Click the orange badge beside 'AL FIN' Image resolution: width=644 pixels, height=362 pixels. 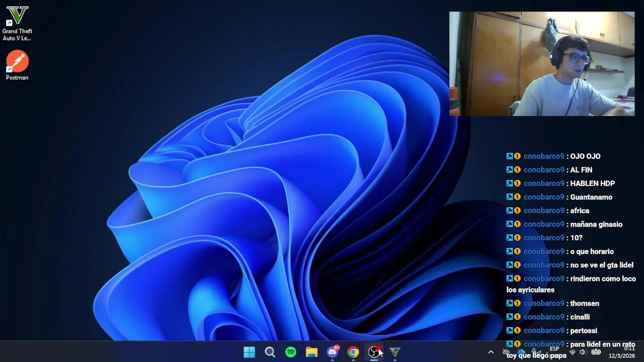click(517, 170)
